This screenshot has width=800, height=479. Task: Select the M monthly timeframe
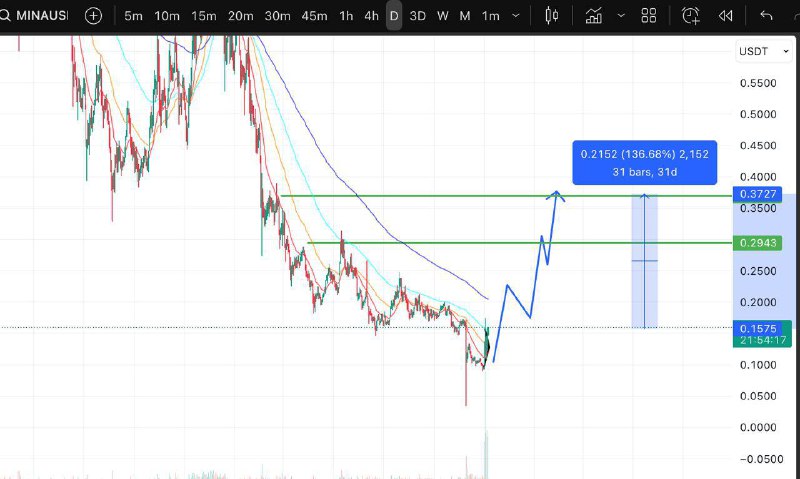pyautogui.click(x=464, y=16)
